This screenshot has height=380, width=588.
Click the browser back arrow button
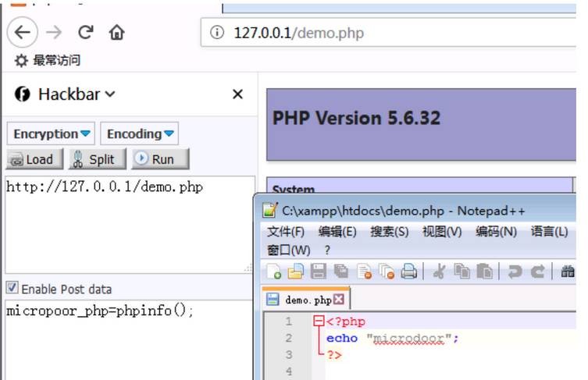pos(24,33)
